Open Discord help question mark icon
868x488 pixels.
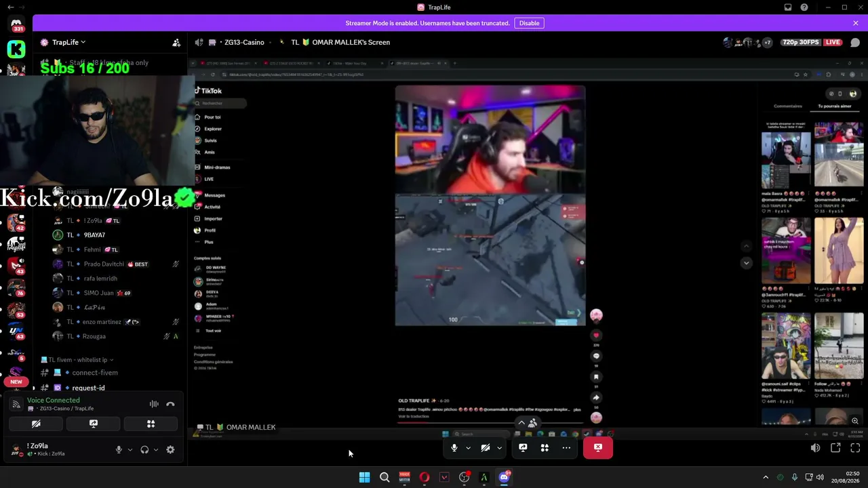tap(804, 7)
